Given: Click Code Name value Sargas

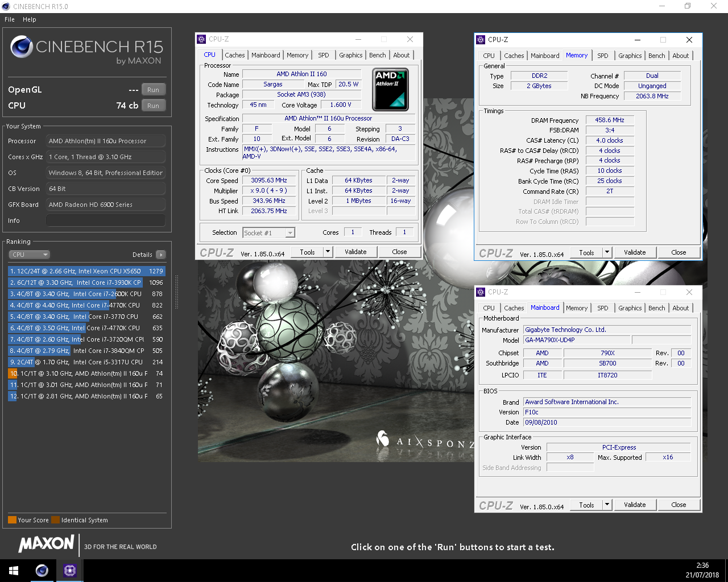Looking at the screenshot, I should pos(273,84).
